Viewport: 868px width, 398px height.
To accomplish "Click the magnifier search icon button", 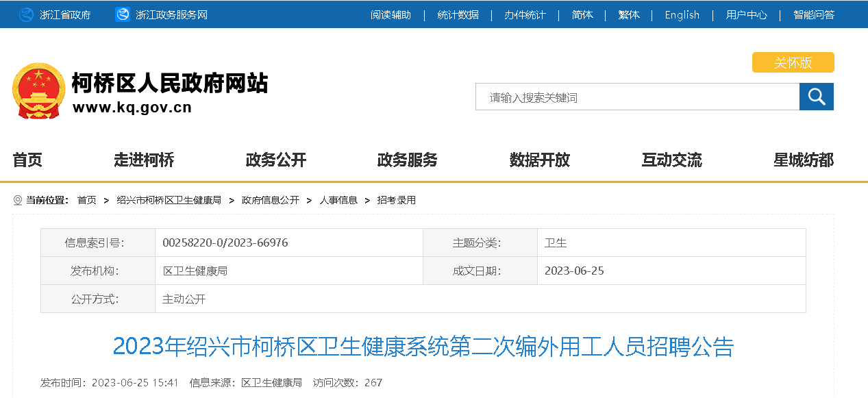I will [x=816, y=97].
